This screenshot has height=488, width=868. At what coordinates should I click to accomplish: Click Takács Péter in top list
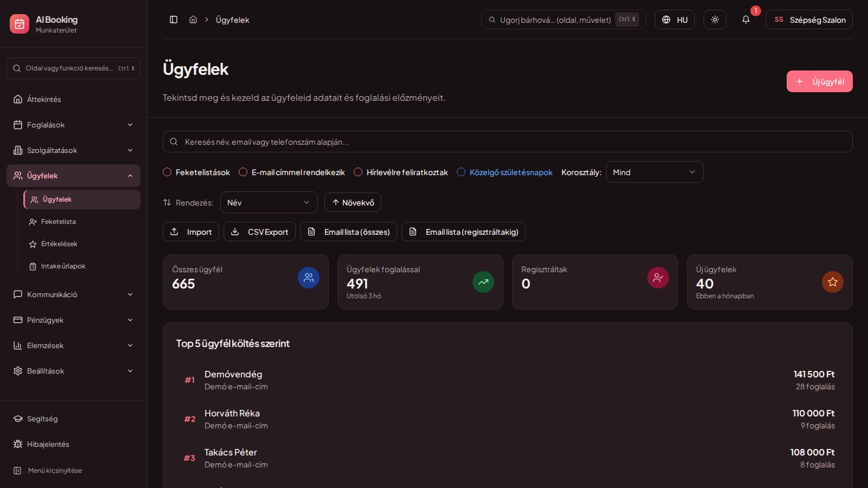pyautogui.click(x=231, y=452)
